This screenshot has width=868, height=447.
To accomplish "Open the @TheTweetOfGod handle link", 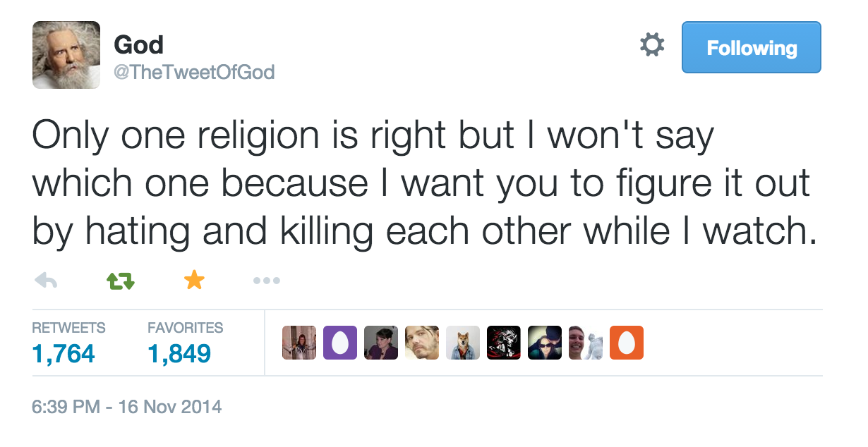I will (x=194, y=72).
